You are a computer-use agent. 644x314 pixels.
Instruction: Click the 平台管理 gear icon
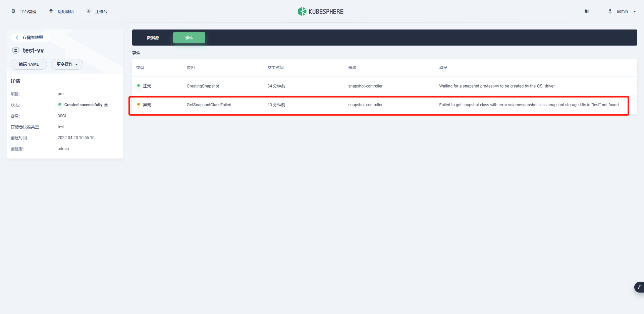(13, 11)
